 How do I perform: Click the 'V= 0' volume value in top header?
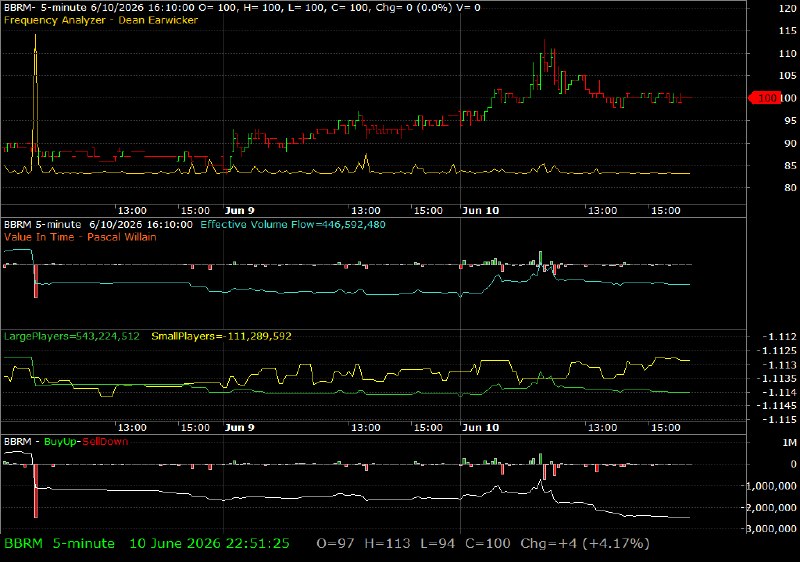pyautogui.click(x=470, y=8)
